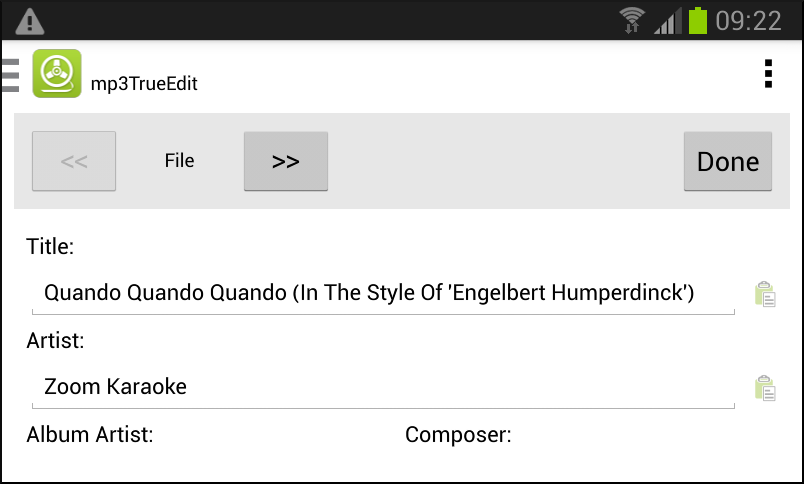Tap the mp3TrueEdit green app icon
Screen dimensions: 804x484
point(56,75)
